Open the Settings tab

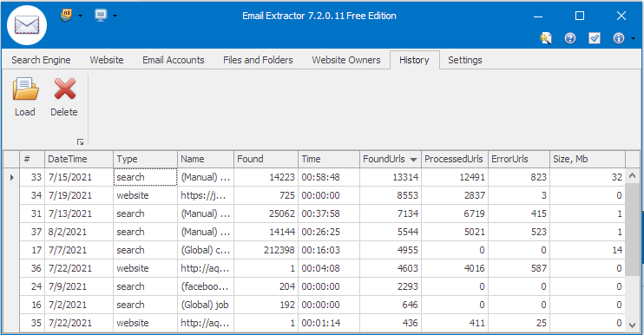[465, 60]
